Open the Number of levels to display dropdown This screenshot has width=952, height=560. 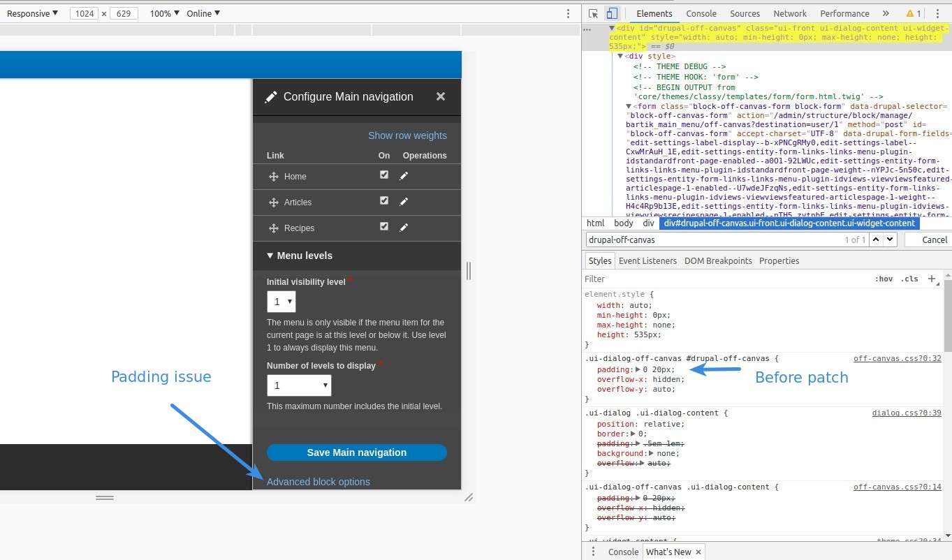click(x=299, y=385)
